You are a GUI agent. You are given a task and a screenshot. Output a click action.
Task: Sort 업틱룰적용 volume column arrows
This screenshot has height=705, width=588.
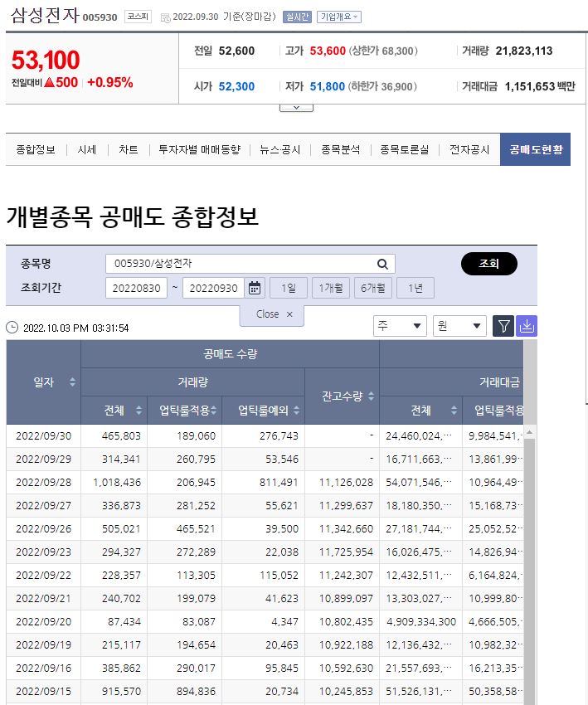(x=213, y=410)
